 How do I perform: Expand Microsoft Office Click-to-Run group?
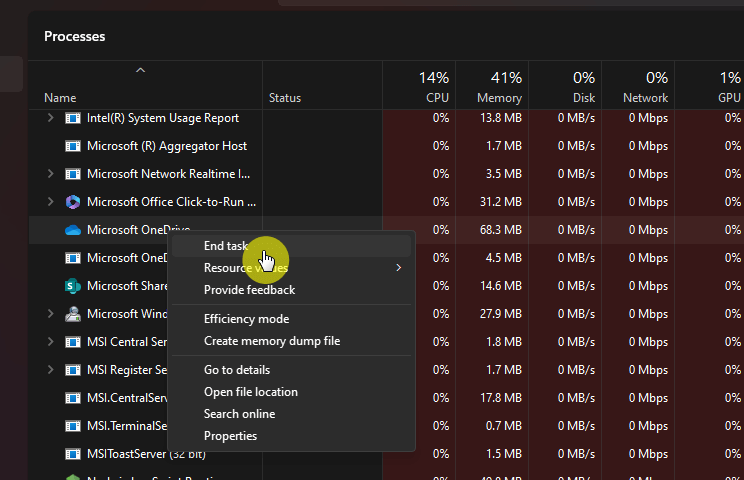(x=50, y=202)
